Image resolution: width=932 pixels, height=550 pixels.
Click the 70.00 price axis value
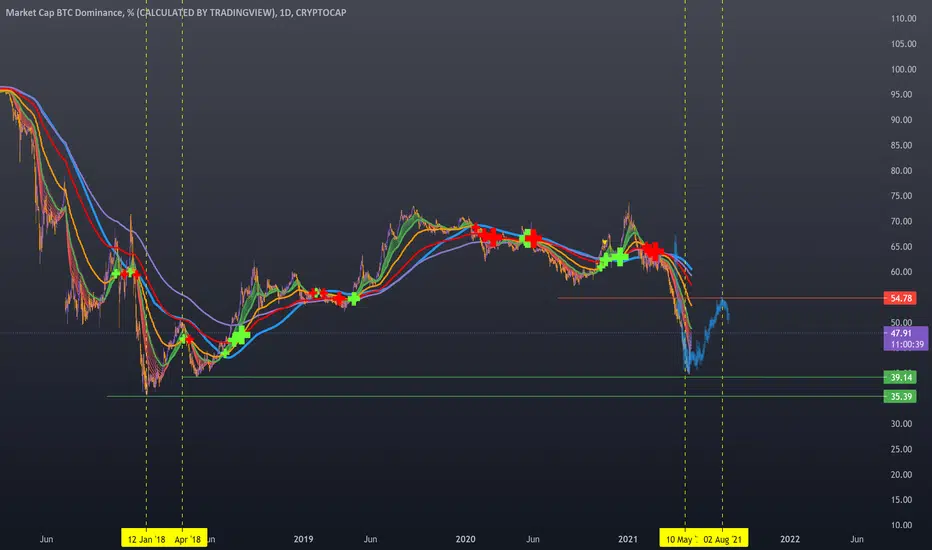click(x=901, y=221)
